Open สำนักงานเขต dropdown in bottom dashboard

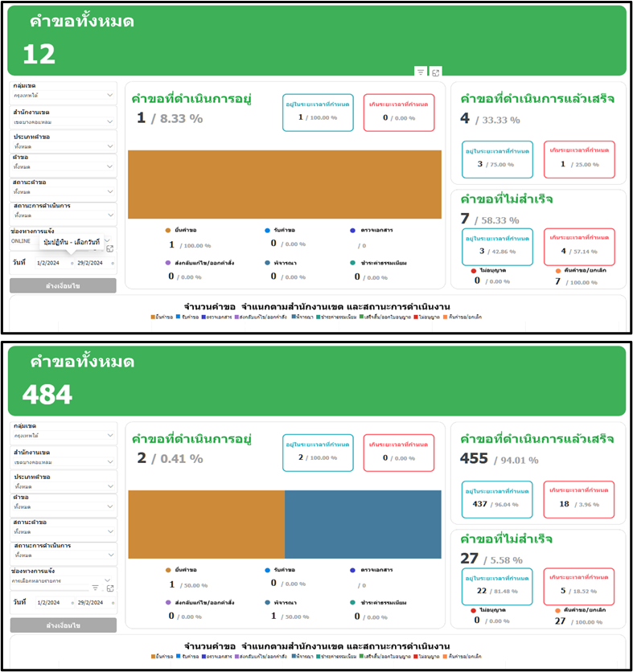[x=110, y=460]
